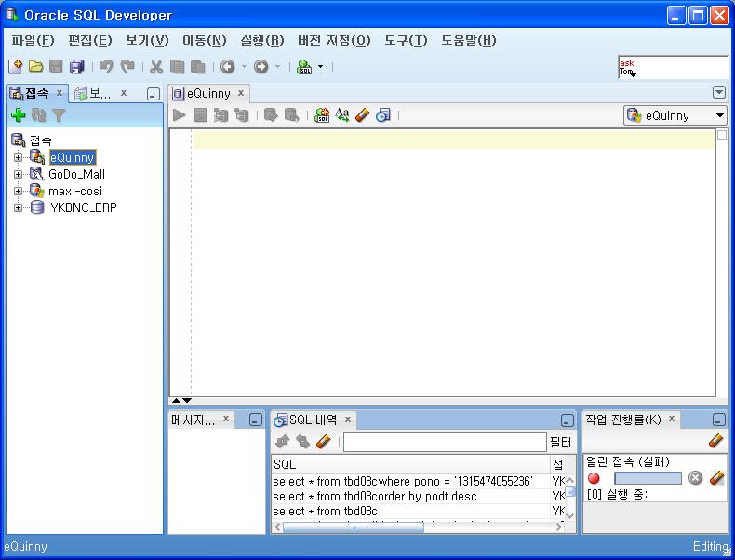The width and height of the screenshot is (735, 560).
Task: Click the Autotrace icon in worksheet toolbar
Action: point(220,114)
